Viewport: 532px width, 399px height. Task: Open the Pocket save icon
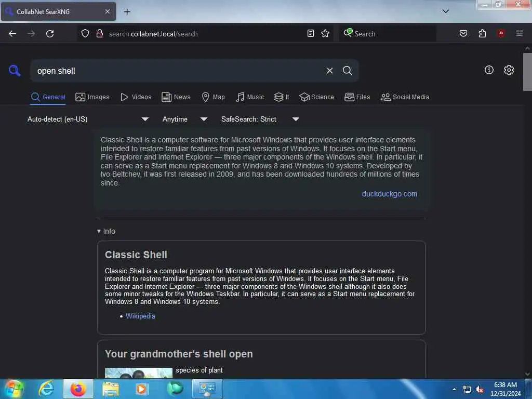pyautogui.click(x=463, y=33)
